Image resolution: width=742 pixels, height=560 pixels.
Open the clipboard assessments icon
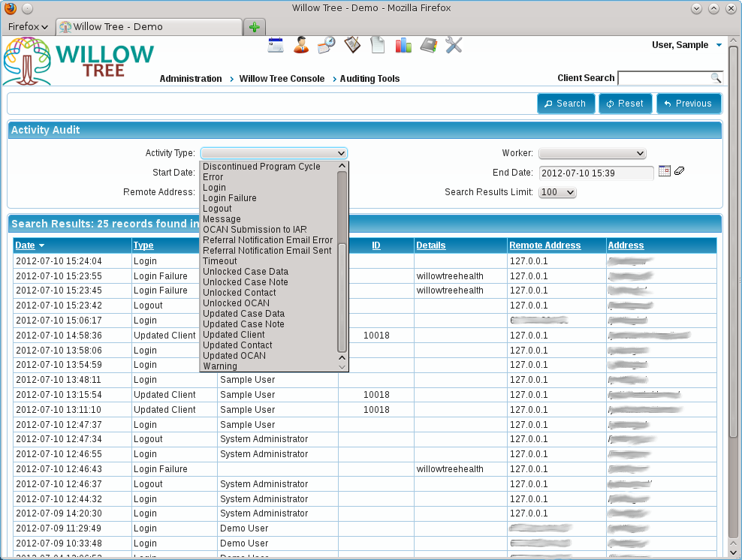pos(352,45)
